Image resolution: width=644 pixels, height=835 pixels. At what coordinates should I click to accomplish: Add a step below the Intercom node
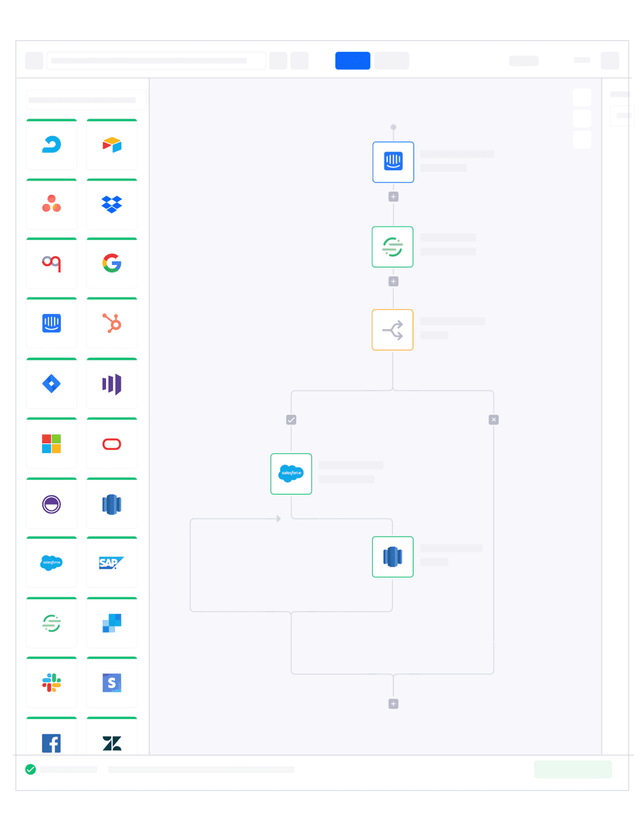coord(393,197)
